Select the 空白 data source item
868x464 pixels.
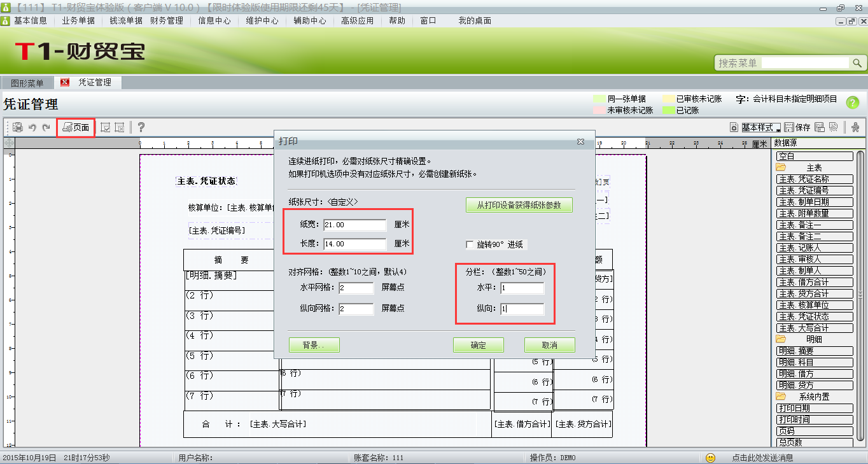[815, 156]
